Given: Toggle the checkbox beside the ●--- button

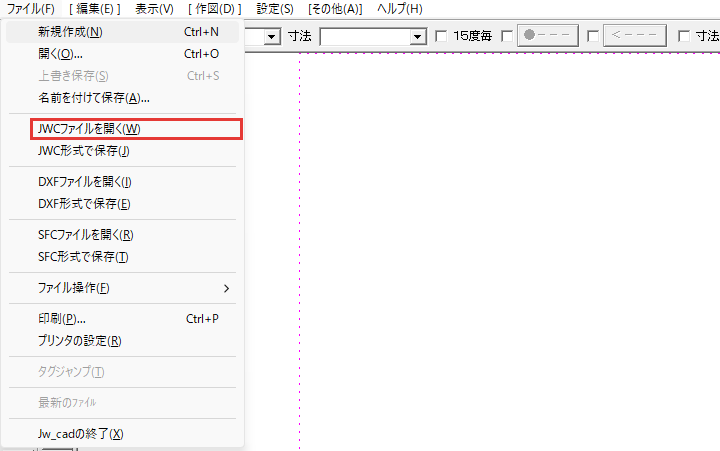Looking at the screenshot, I should (507, 36).
